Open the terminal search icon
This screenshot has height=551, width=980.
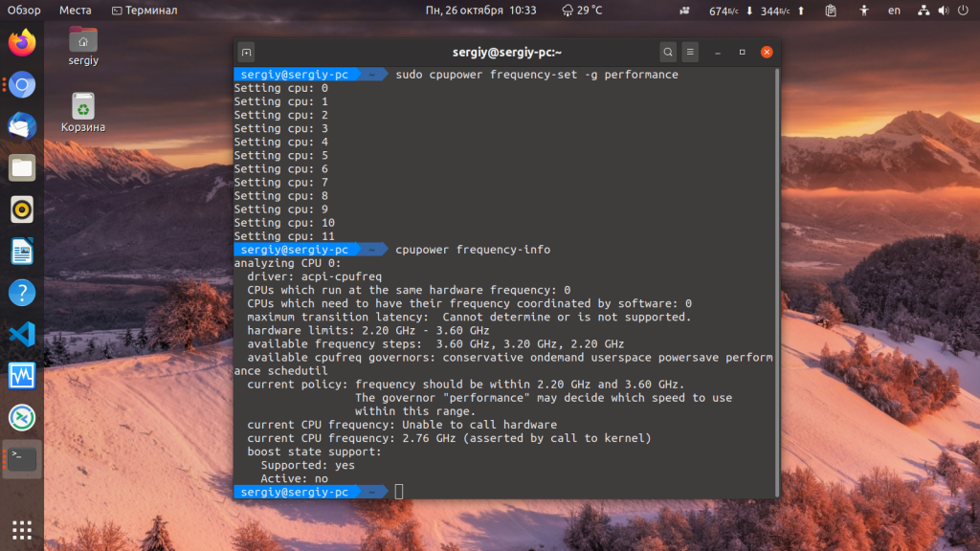click(x=667, y=53)
